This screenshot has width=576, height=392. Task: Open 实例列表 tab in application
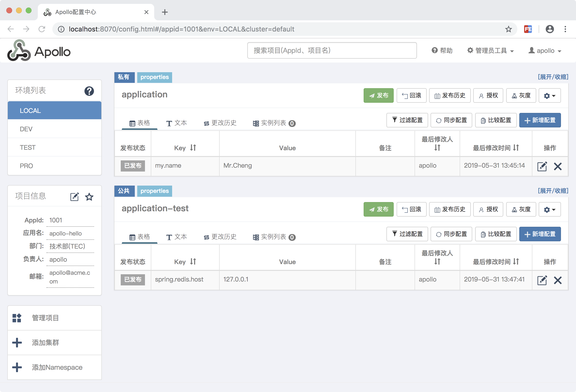[x=274, y=123]
